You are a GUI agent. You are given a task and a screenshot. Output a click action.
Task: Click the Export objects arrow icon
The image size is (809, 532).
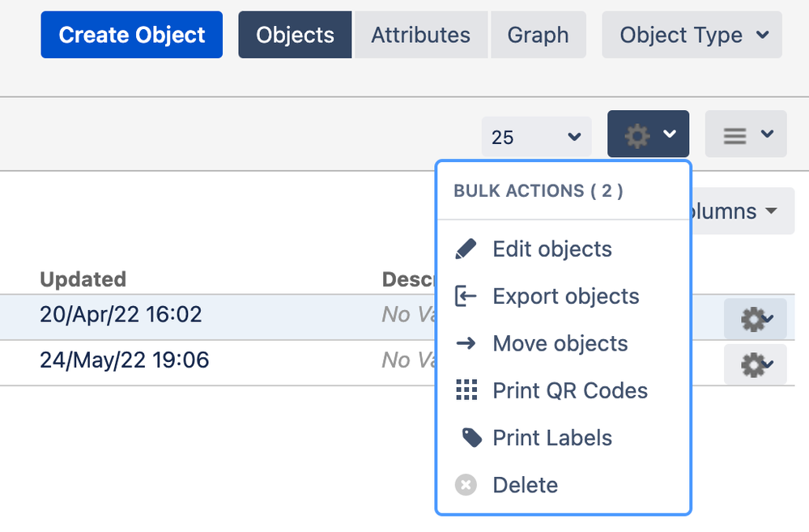tap(466, 296)
